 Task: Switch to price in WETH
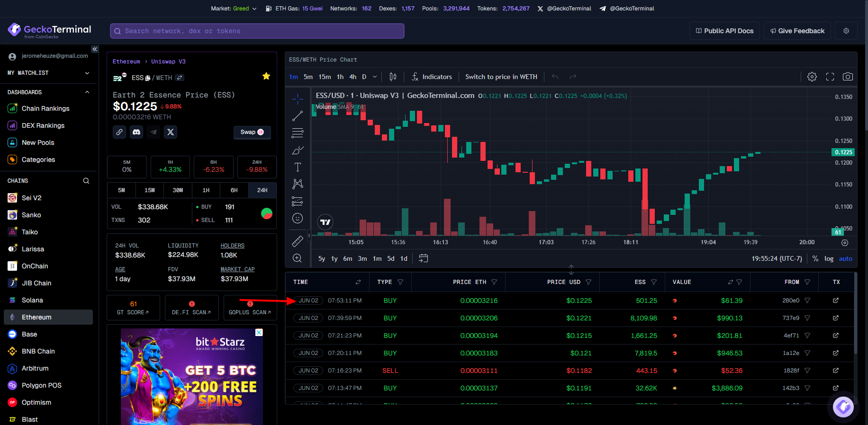tap(501, 77)
